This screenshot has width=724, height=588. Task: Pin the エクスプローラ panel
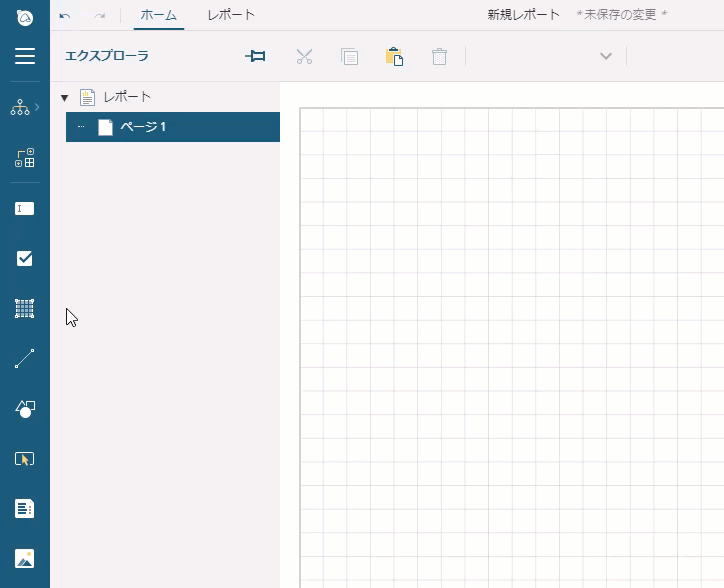tap(256, 57)
